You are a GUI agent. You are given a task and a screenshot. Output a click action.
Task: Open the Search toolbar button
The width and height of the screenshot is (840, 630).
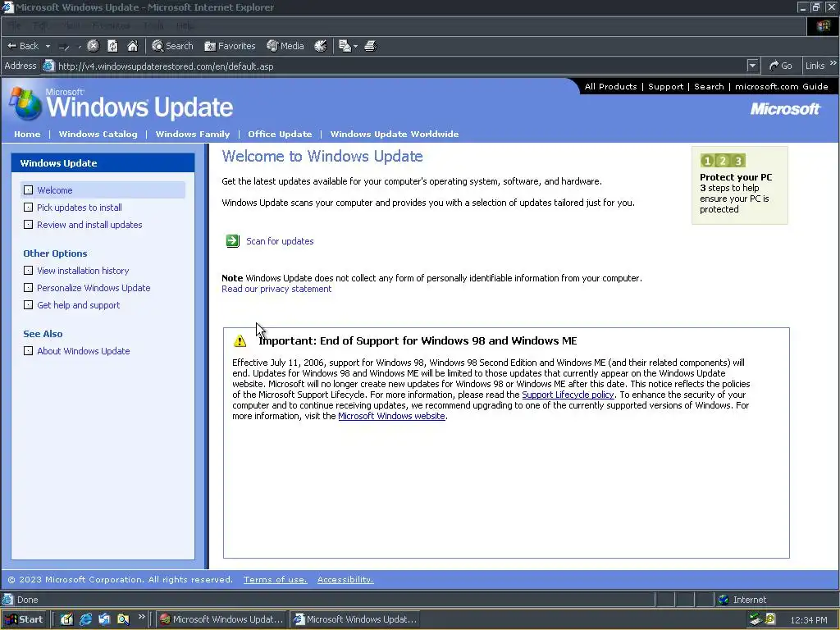click(x=172, y=46)
